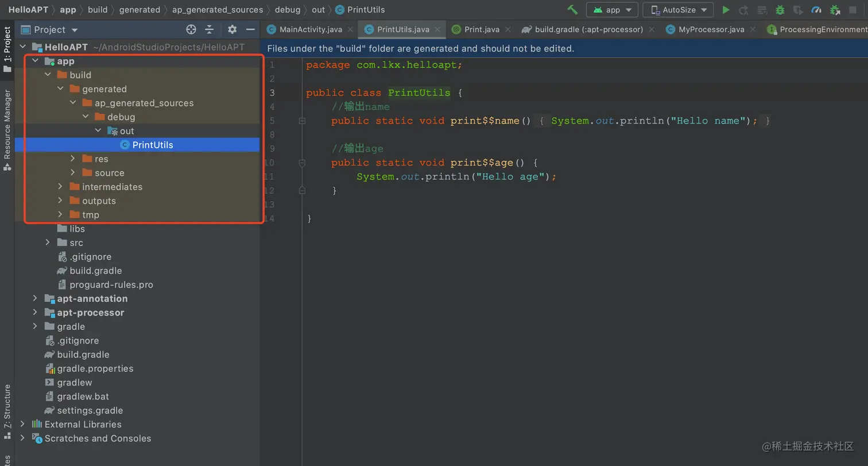Click PrintUtils in the breadcrumb bar
The image size is (868, 466).
click(x=360, y=10)
